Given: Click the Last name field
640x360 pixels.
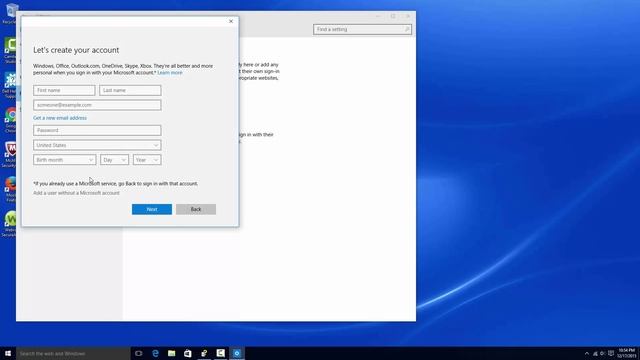Looking at the screenshot, I should pyautogui.click(x=130, y=90).
